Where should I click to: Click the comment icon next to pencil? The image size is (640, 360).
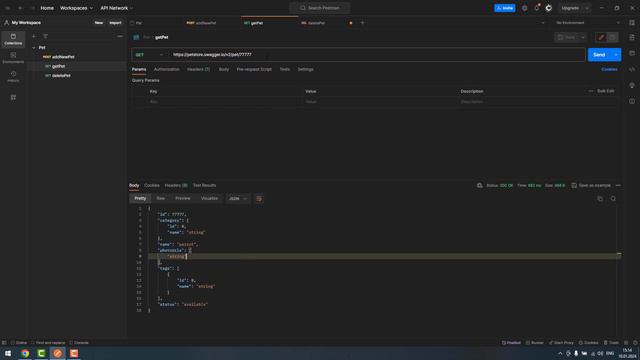tap(613, 37)
